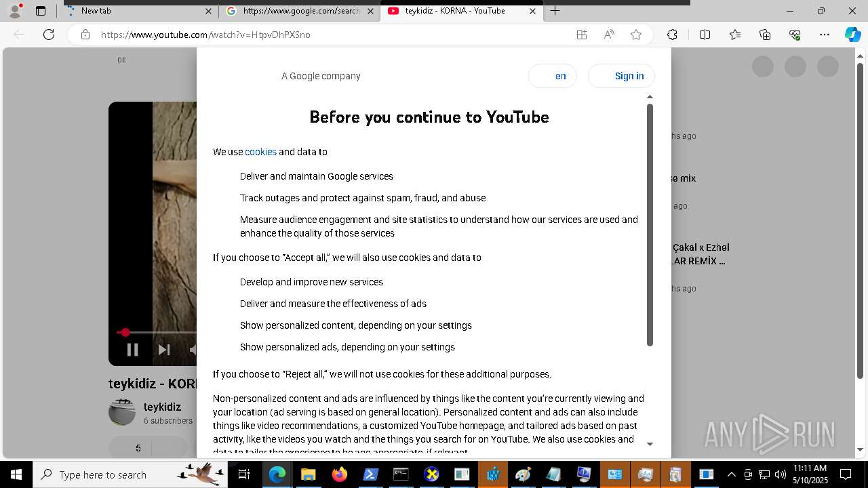
Task: Click the consent dialog scrollbar thumb
Action: click(x=650, y=225)
